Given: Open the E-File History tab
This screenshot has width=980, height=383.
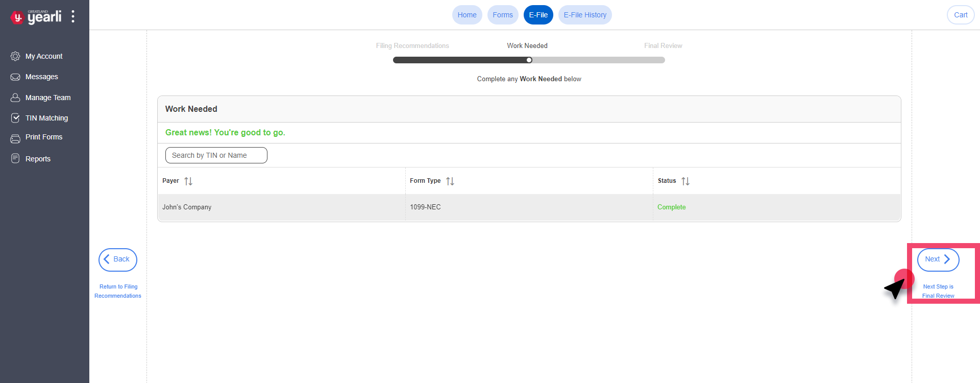Looking at the screenshot, I should (585, 15).
